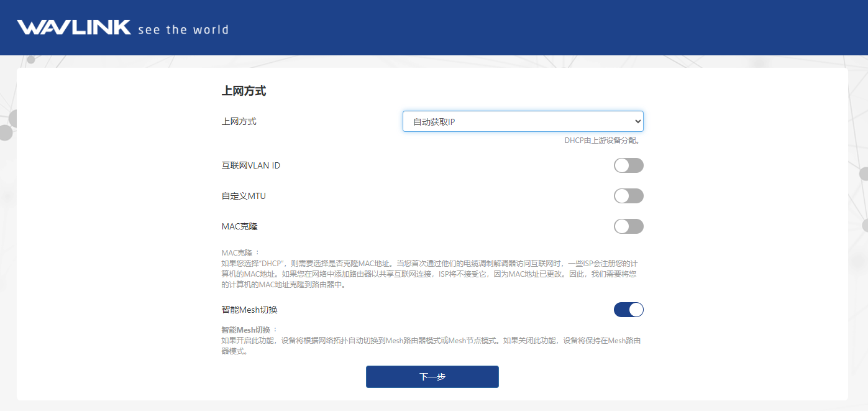The width and height of the screenshot is (868, 411).
Task: Disable the 智能Mesh切换 toggle
Action: (628, 310)
